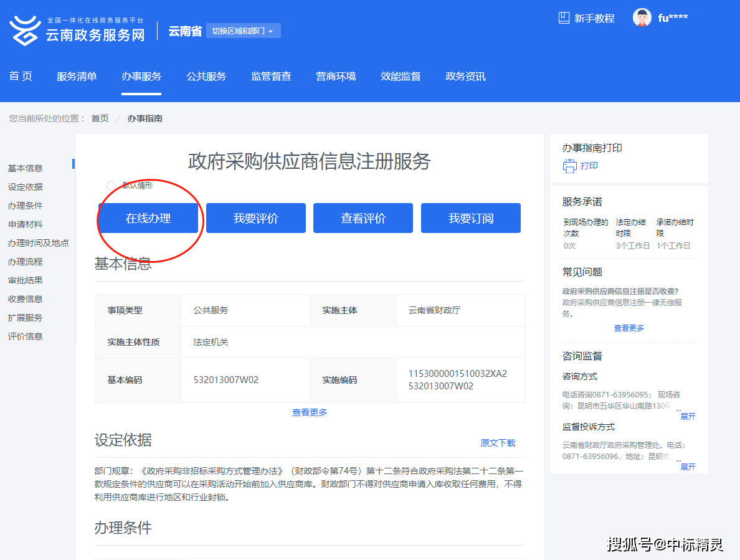Click 查看更多 under the 基本信息 table

click(x=309, y=412)
